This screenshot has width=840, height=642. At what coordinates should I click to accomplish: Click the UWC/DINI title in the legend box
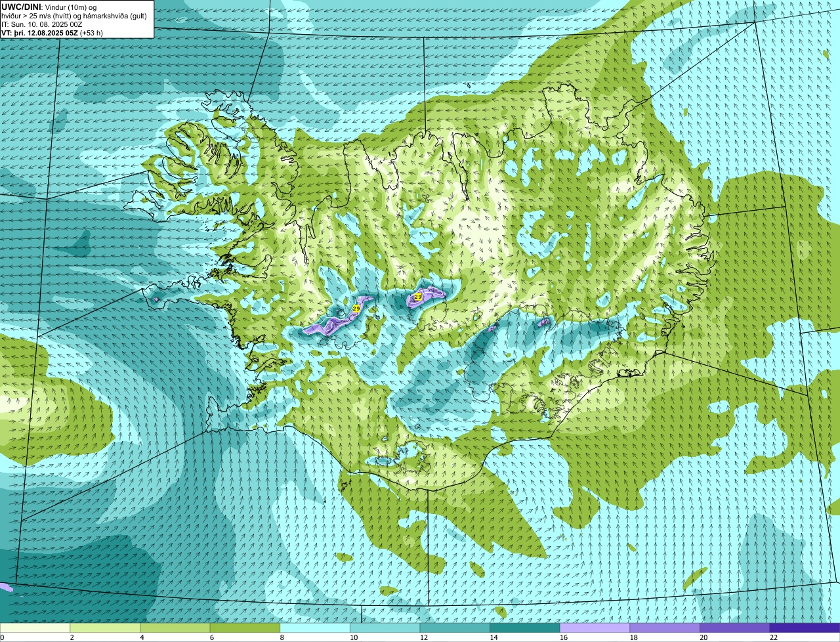[22, 7]
